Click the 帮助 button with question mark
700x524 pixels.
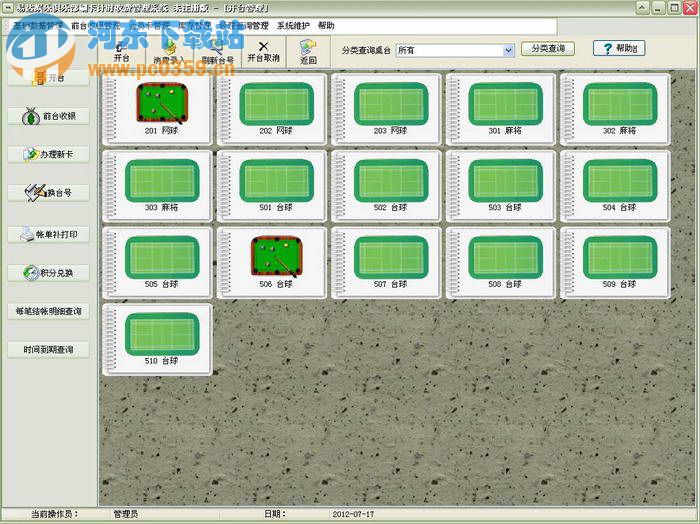click(x=619, y=48)
